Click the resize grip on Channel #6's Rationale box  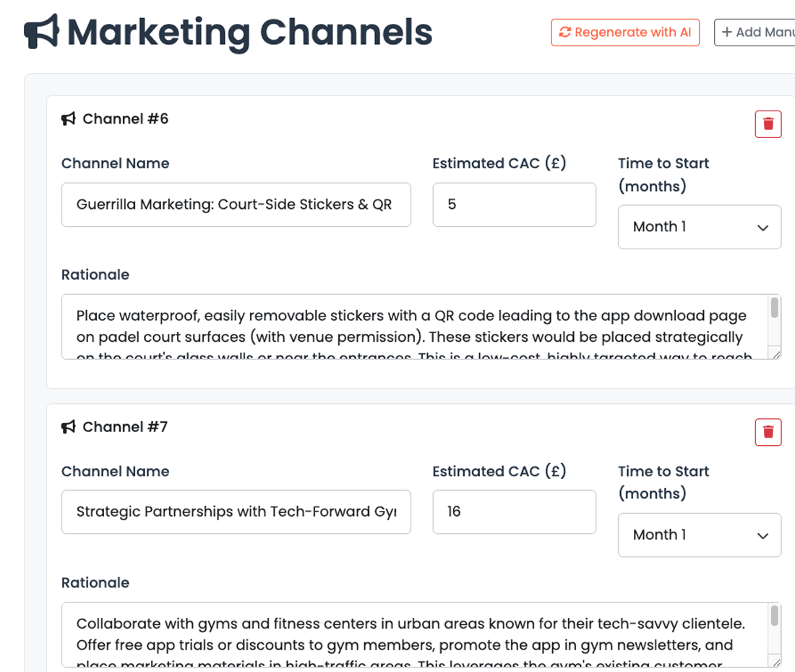point(775,354)
